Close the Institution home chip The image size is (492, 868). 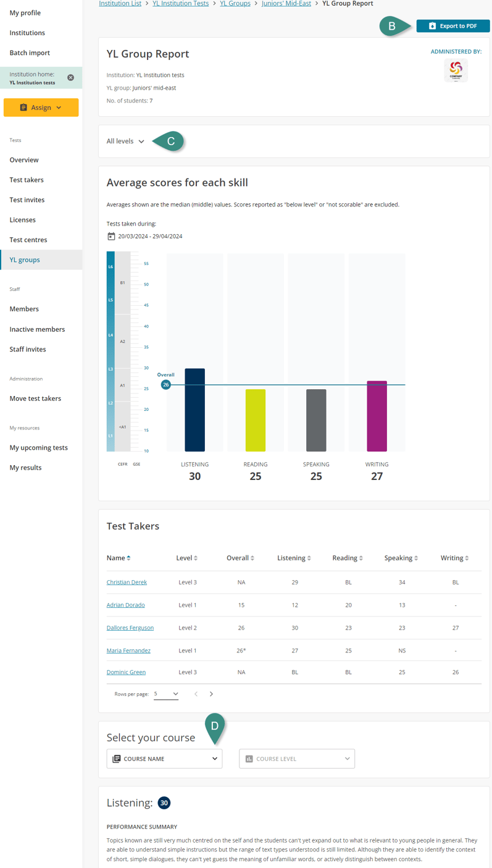coord(70,78)
